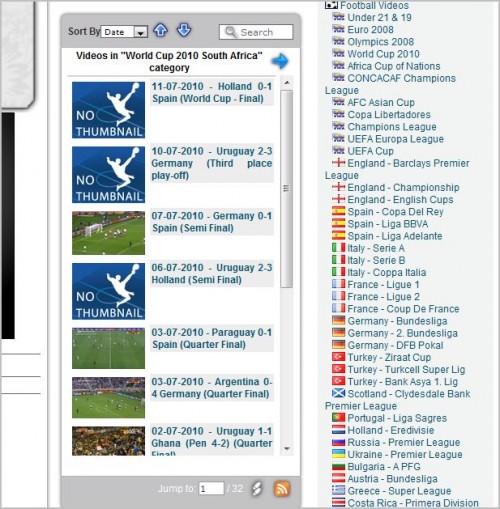Click the video list scrollbar up arrow
The width and height of the screenshot is (500, 509).
[x=287, y=82]
